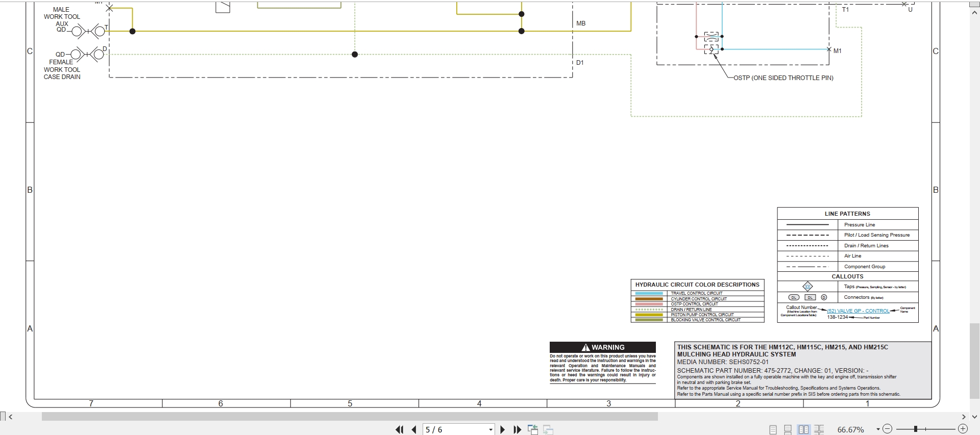The image size is (980, 435).
Task: Click the oval DL connector symbol
Action: (794, 297)
